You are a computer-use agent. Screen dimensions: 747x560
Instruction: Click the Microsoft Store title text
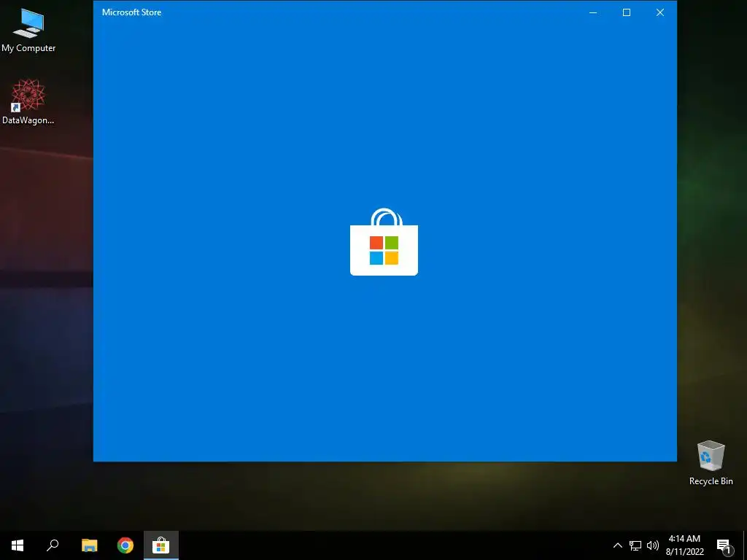point(131,12)
